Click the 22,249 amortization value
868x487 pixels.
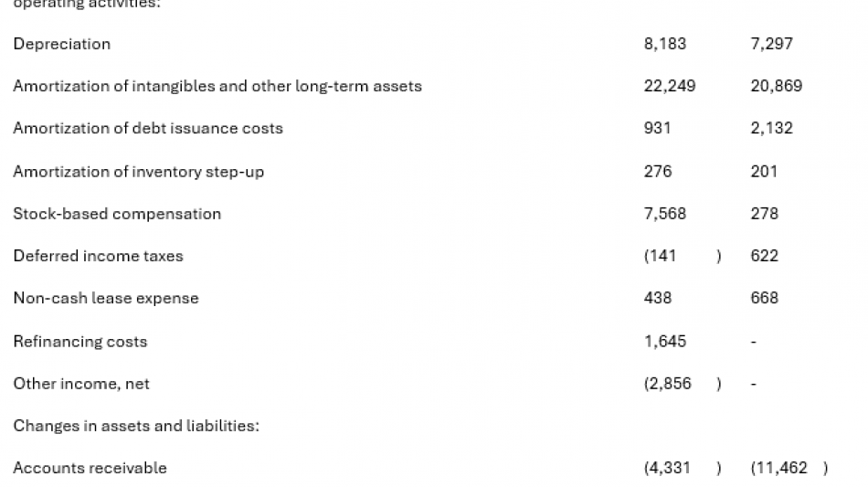point(669,86)
